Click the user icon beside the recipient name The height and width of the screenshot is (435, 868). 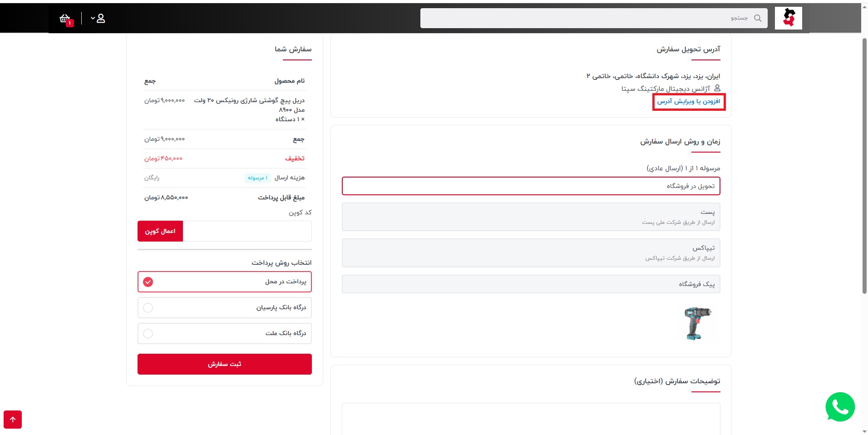coord(717,88)
